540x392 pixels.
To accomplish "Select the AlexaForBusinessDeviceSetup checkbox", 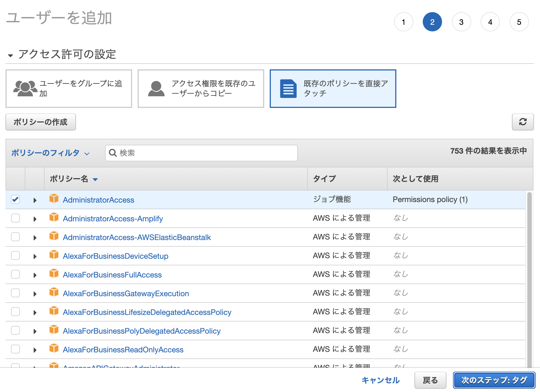I will (15, 255).
